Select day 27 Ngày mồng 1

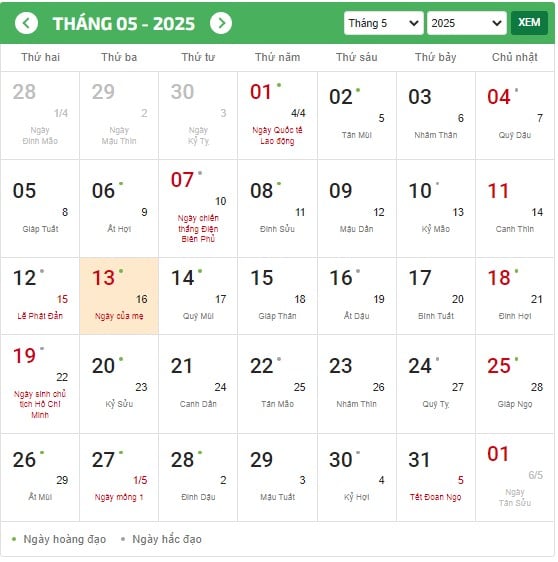[x=119, y=477]
